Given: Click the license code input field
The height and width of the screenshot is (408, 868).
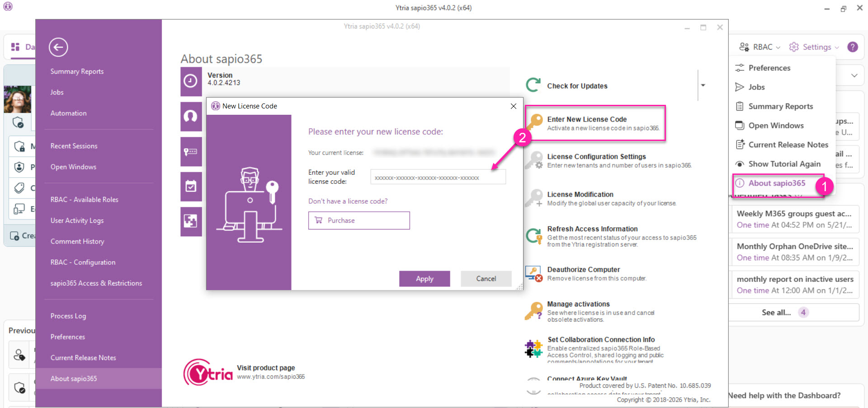Looking at the screenshot, I should pyautogui.click(x=438, y=178).
